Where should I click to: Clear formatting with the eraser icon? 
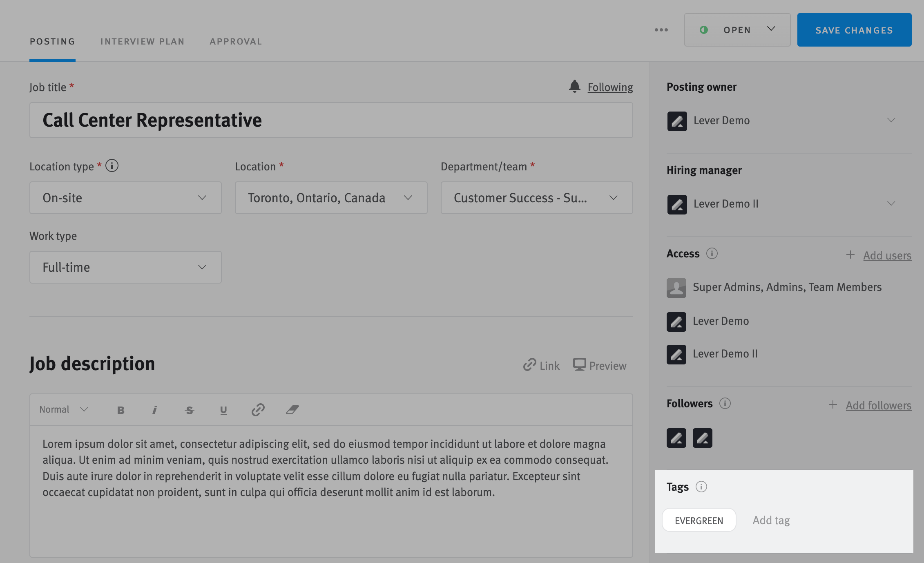tap(293, 409)
